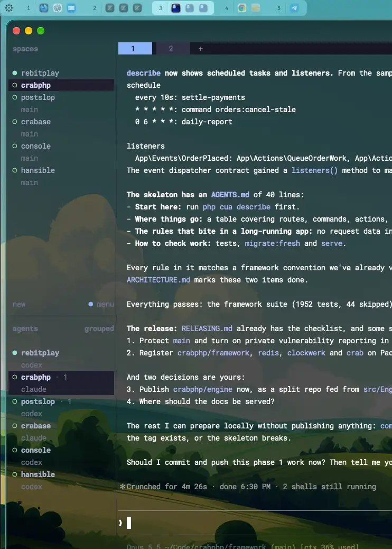Image resolution: width=392 pixels, height=549 pixels.
Task: Open the second editor icon in workspace 2
Action: coord(124,8)
